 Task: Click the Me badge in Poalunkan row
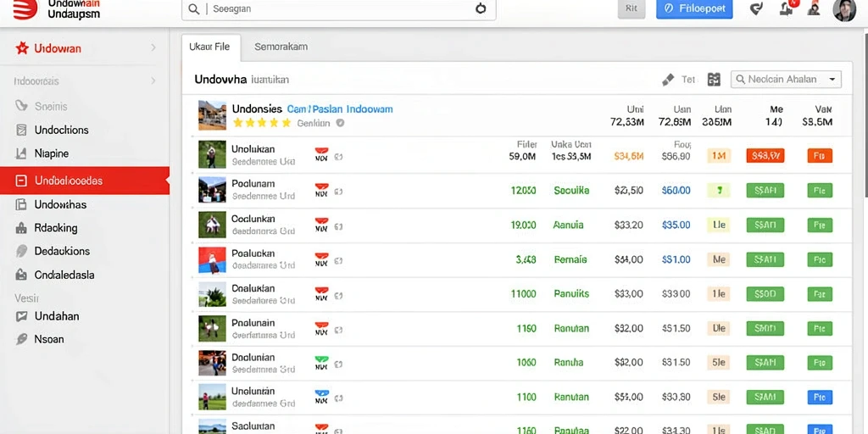coord(719,259)
